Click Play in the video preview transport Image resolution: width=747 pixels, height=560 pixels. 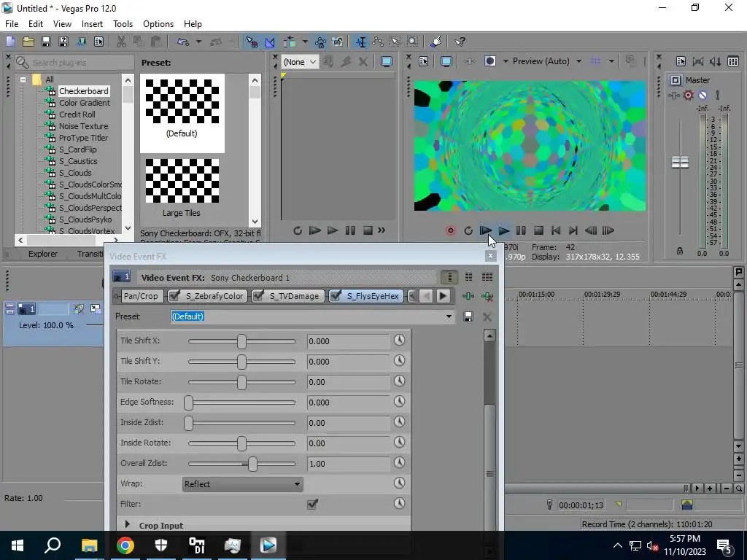click(x=503, y=231)
